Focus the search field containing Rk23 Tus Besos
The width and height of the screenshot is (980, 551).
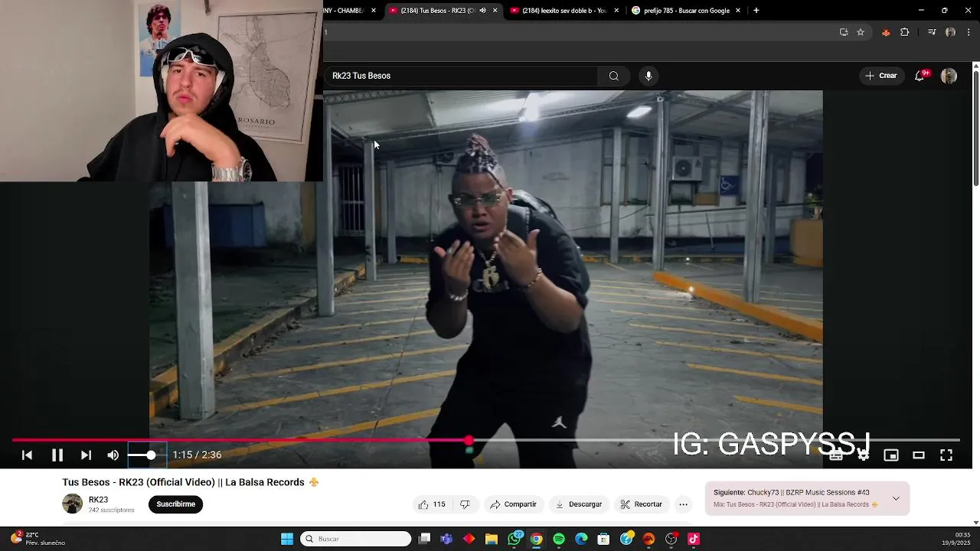[461, 76]
